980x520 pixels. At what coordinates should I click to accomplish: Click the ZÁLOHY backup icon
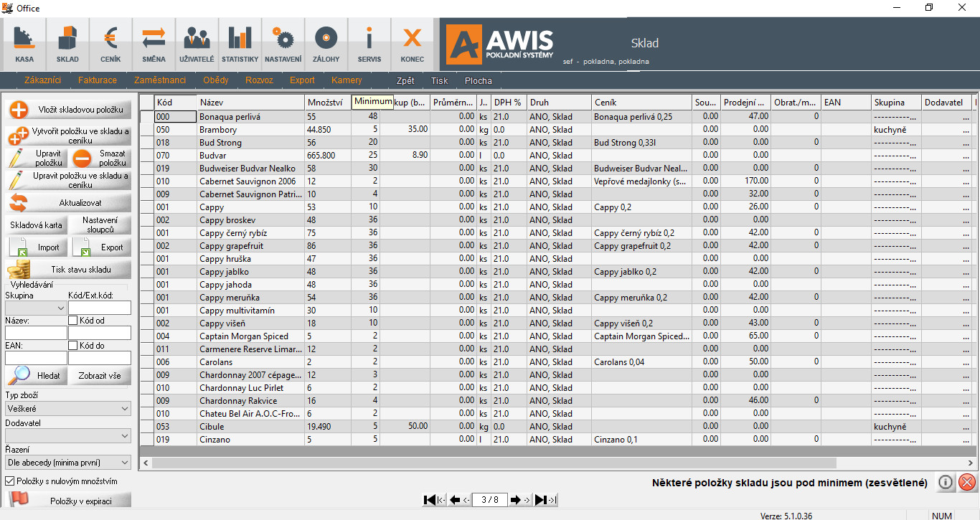click(x=326, y=44)
